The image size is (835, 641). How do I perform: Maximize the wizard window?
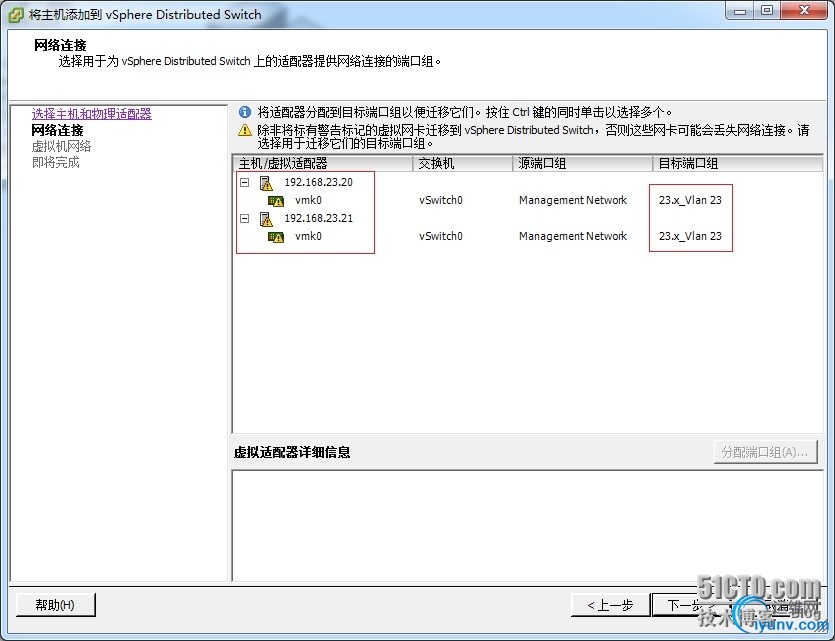767,11
